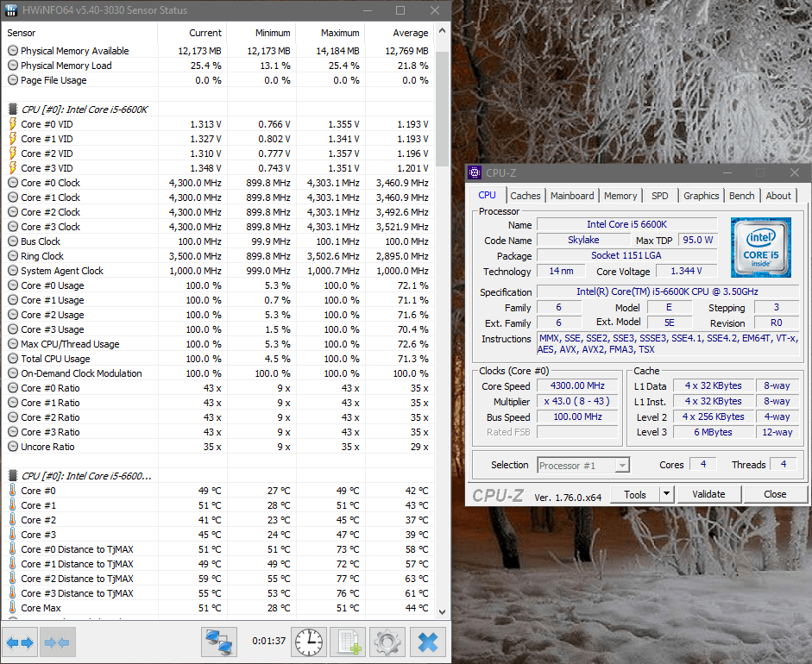Click the System Agent Clock sensor icon
This screenshot has height=664, width=812.
[x=13, y=271]
